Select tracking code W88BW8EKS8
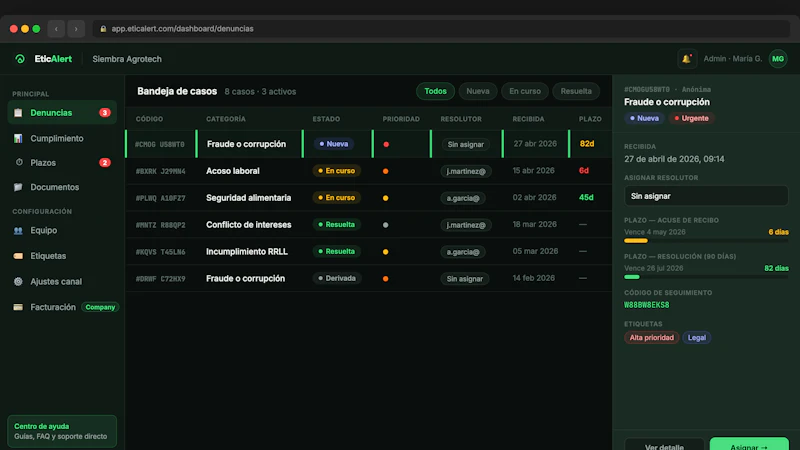800x450 pixels. click(646, 305)
